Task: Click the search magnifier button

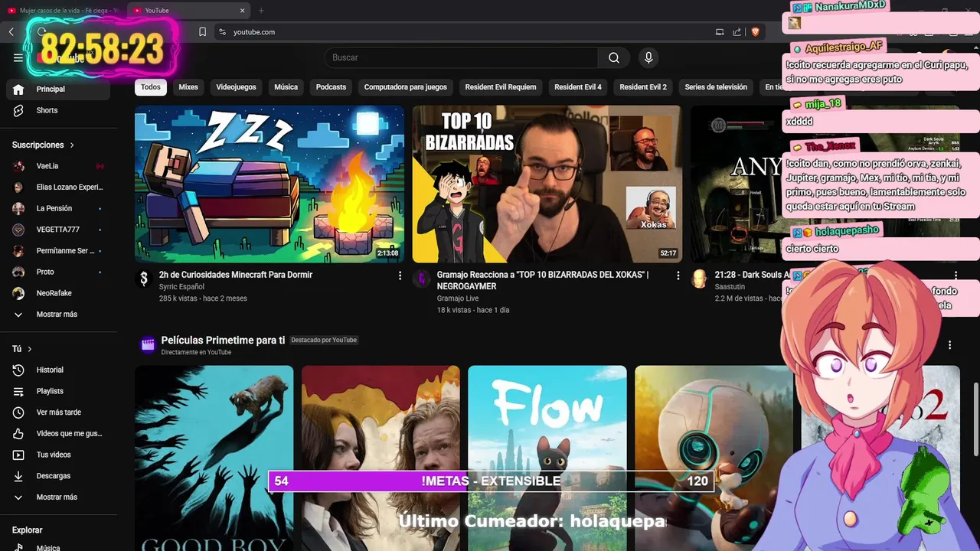Action: point(614,57)
